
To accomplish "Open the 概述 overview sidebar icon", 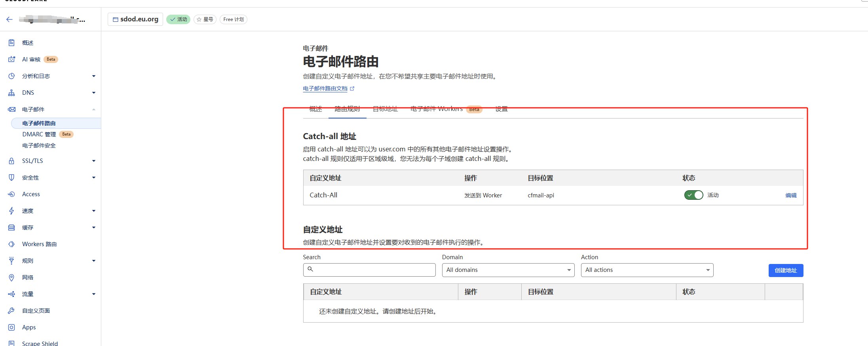I will (x=11, y=42).
